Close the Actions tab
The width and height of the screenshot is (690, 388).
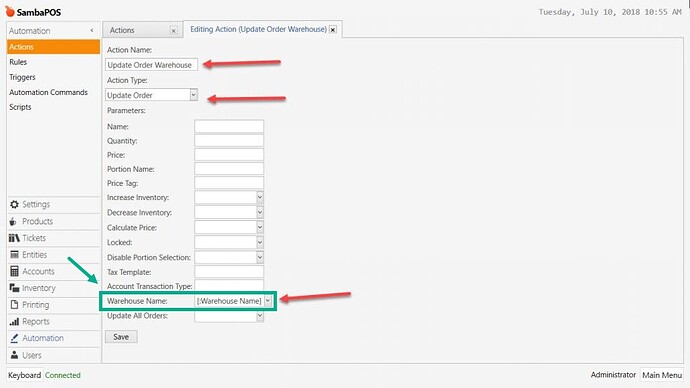tap(174, 31)
